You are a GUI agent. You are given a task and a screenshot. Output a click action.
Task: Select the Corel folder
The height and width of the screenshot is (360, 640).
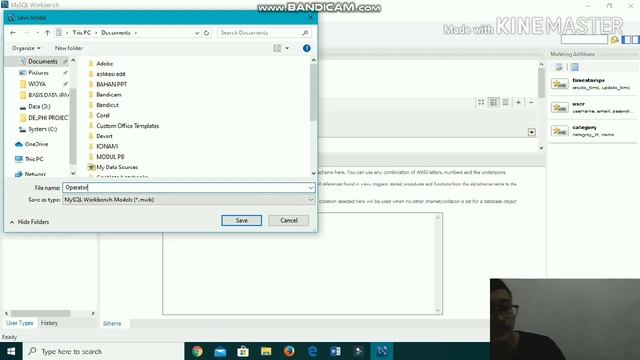[x=103, y=116]
